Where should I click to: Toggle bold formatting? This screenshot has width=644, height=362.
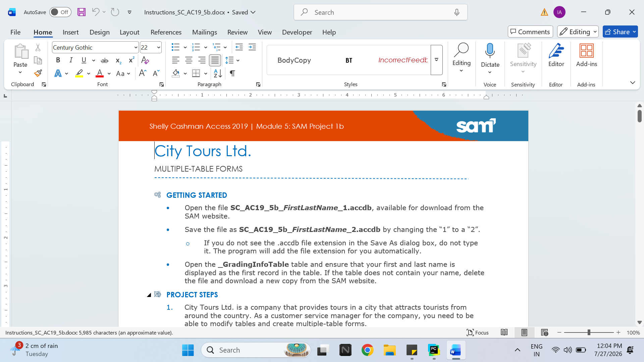click(x=58, y=60)
